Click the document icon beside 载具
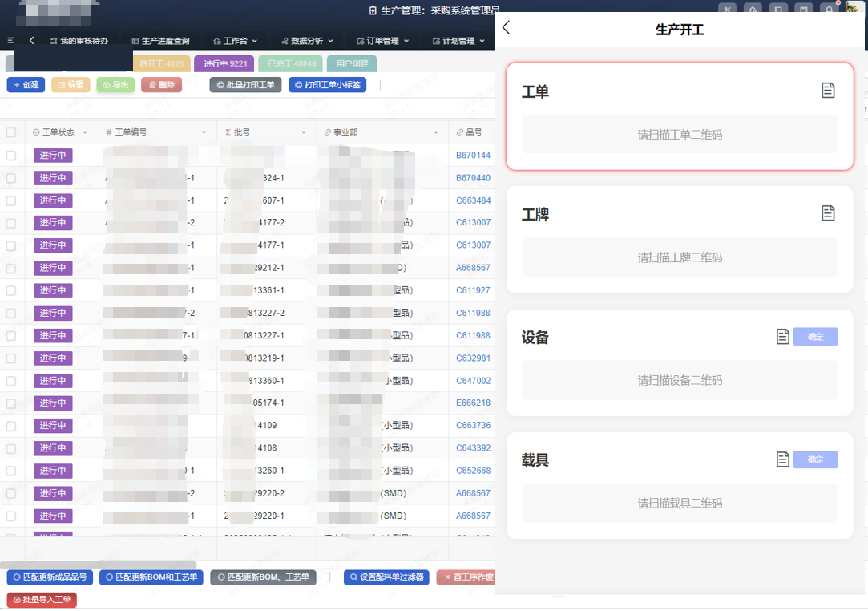 pos(783,459)
